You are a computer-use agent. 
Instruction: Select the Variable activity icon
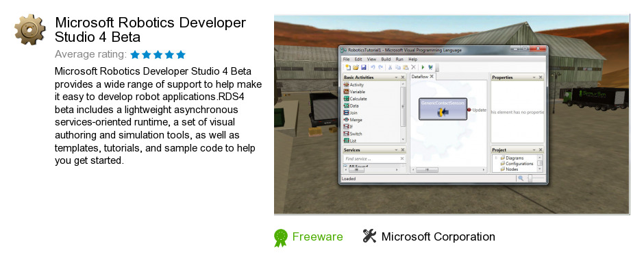click(x=346, y=92)
